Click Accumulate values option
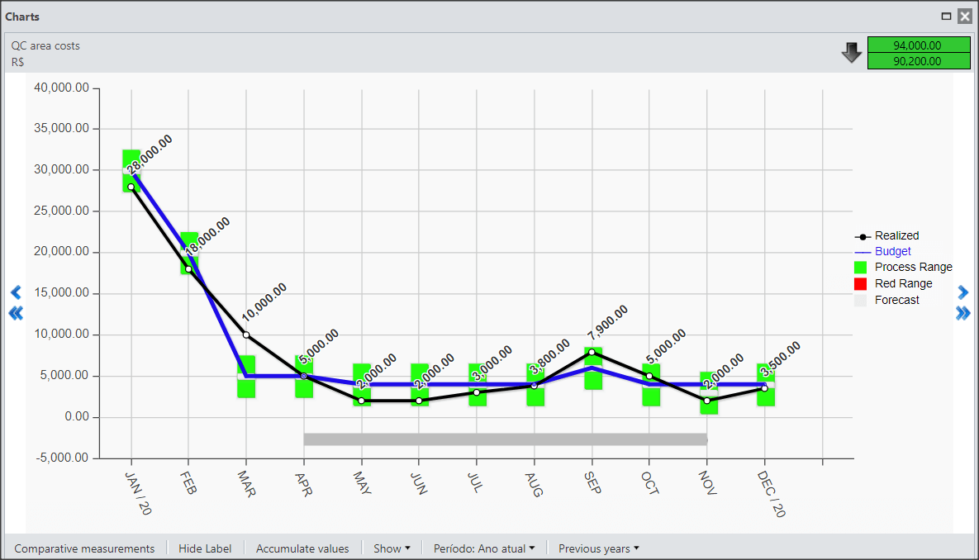979x560 pixels. coord(302,548)
